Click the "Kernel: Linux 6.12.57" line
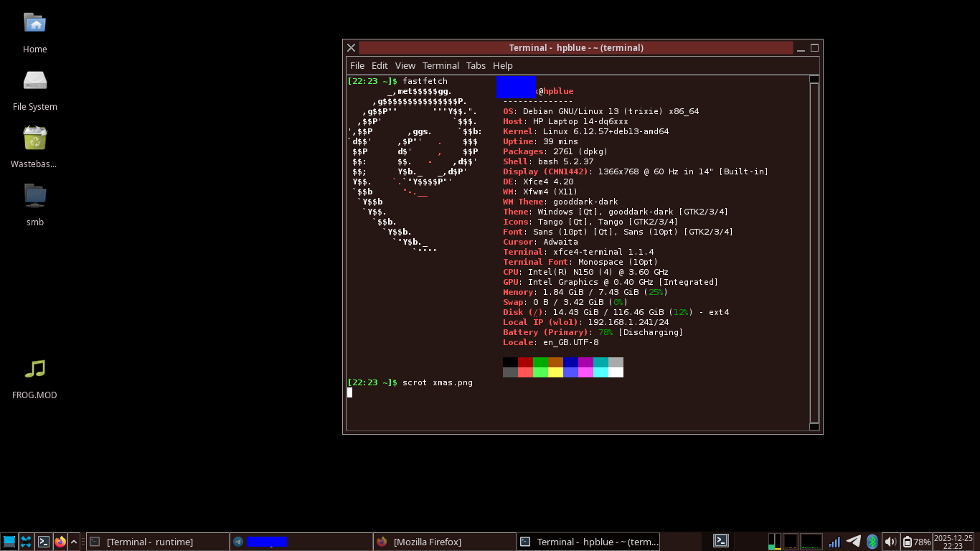 (586, 131)
